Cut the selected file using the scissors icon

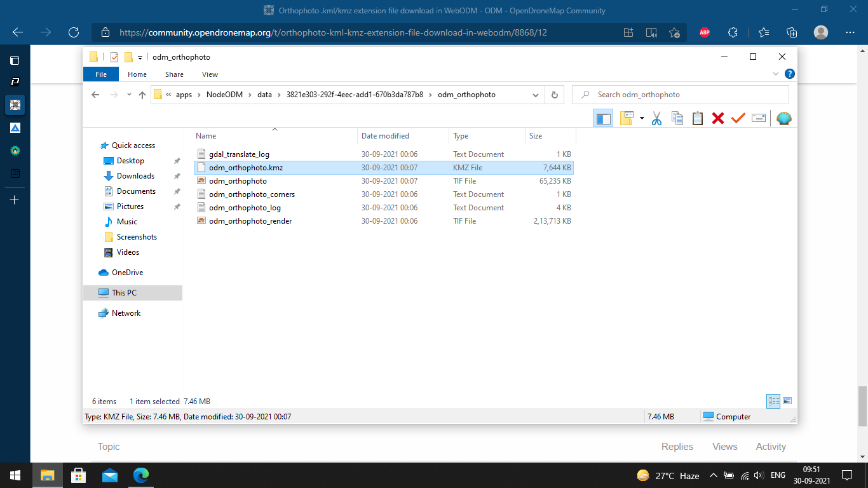[x=657, y=118]
